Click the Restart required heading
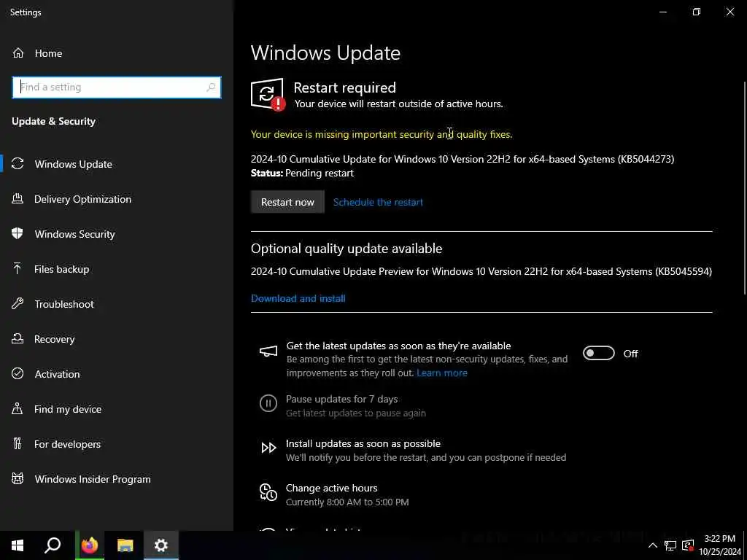Screen dimensions: 747x560 (344, 87)
